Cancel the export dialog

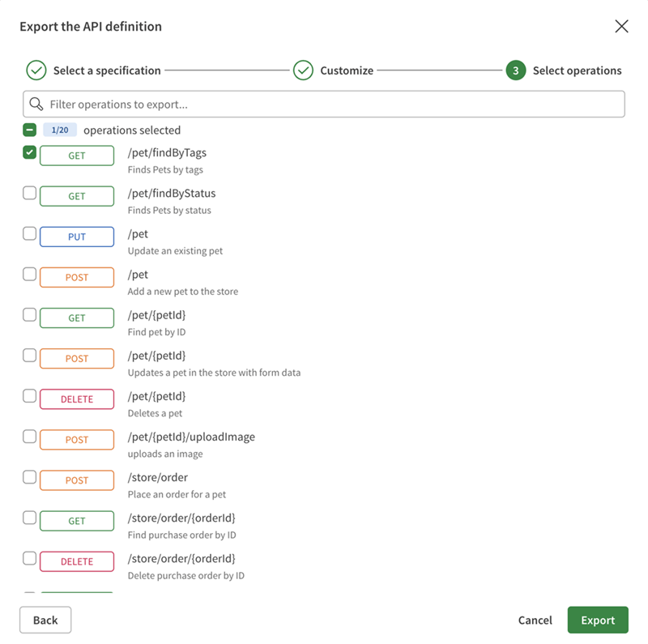[535, 620]
